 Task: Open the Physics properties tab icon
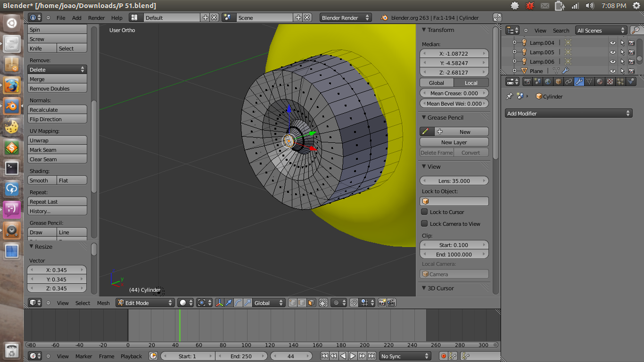click(631, 81)
